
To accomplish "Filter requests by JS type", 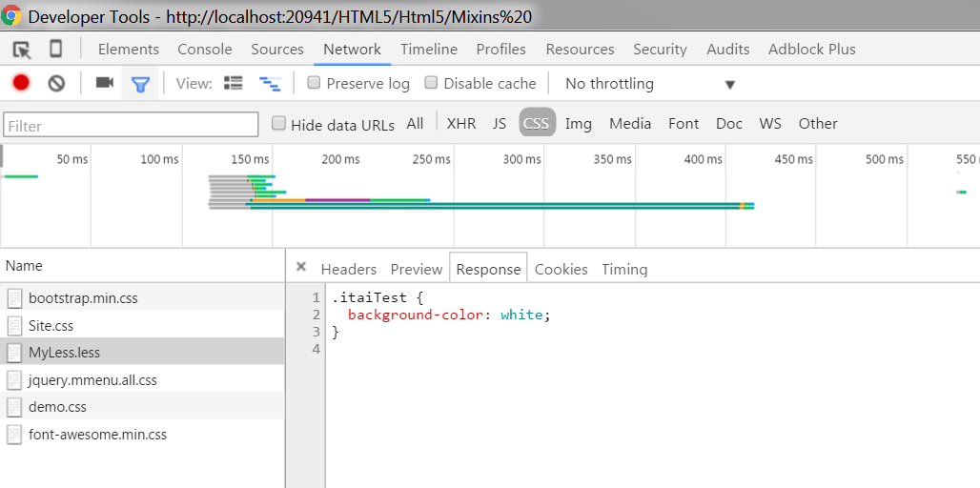I will click(500, 123).
